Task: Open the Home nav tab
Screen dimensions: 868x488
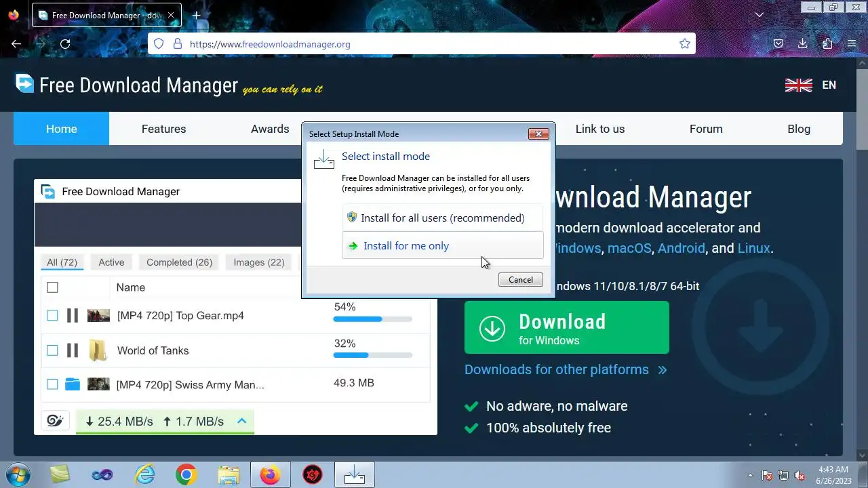Action: [61, 129]
